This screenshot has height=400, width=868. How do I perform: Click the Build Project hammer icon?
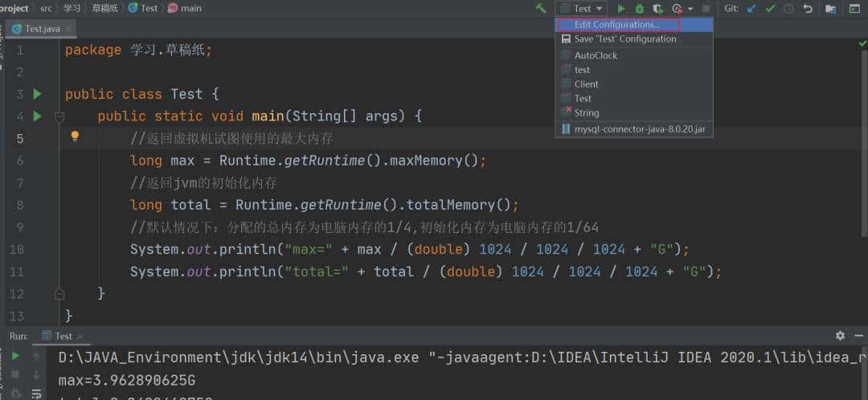point(541,8)
